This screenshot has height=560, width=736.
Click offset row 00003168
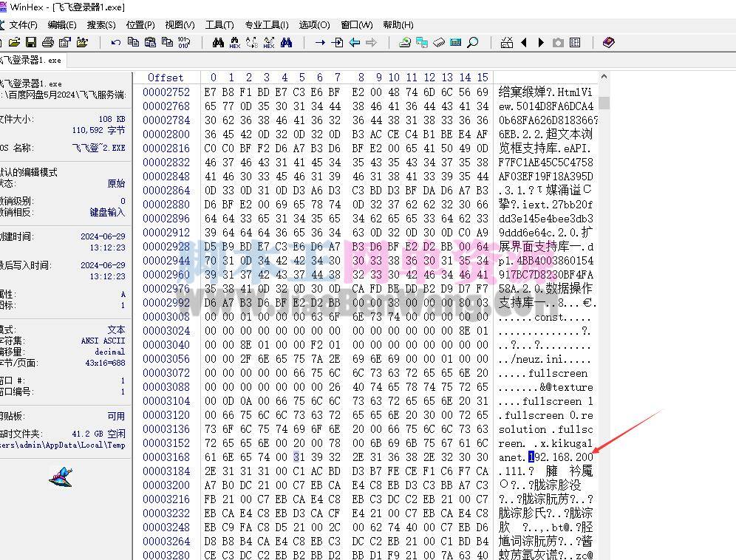coord(166,457)
